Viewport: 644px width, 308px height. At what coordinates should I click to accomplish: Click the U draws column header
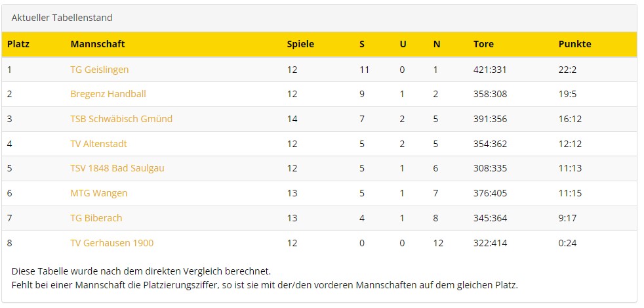coord(403,44)
